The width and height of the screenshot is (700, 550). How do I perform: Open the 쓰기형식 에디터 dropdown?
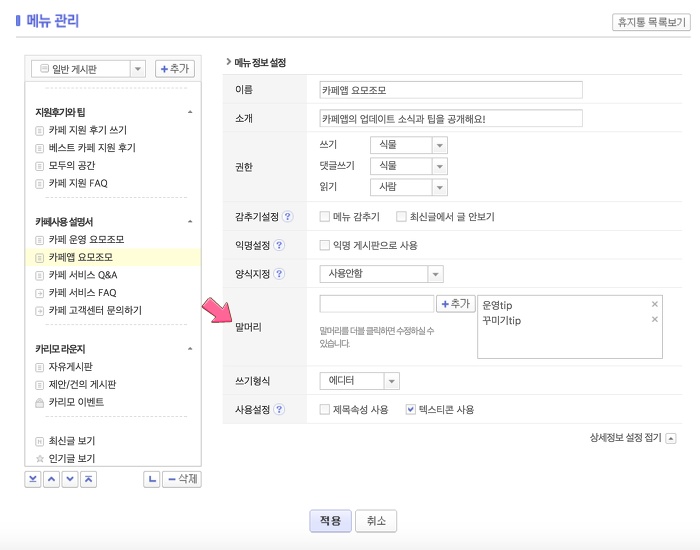[x=360, y=381]
